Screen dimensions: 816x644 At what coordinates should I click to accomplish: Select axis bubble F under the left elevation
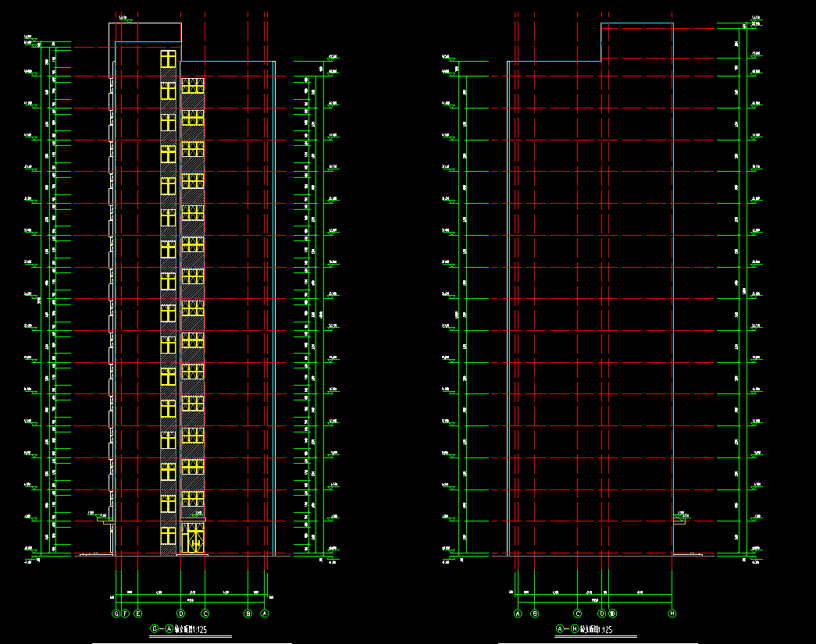click(124, 614)
